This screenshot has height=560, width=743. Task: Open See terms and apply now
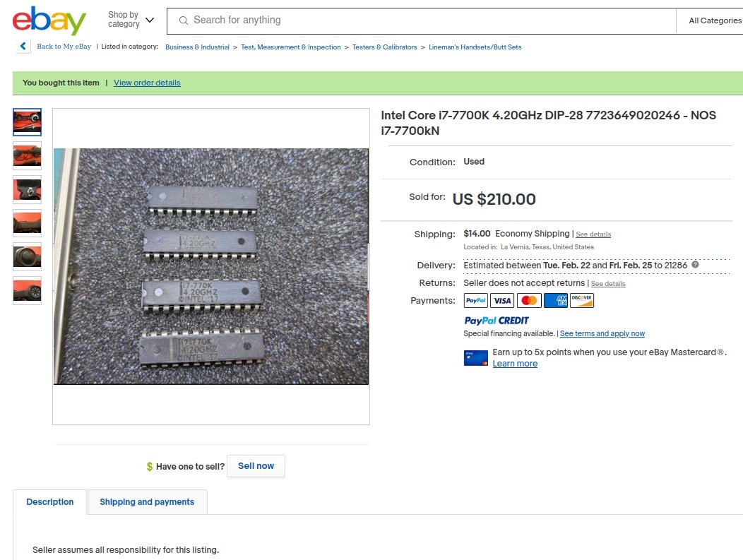[602, 333]
